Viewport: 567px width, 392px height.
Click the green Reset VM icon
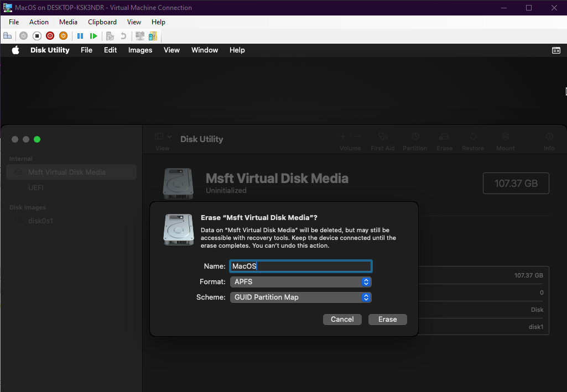point(93,36)
